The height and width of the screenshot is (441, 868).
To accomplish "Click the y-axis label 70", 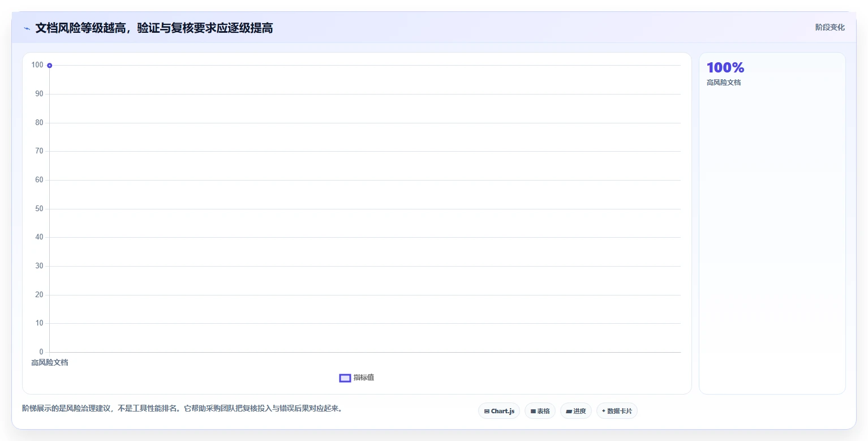I will [39, 151].
